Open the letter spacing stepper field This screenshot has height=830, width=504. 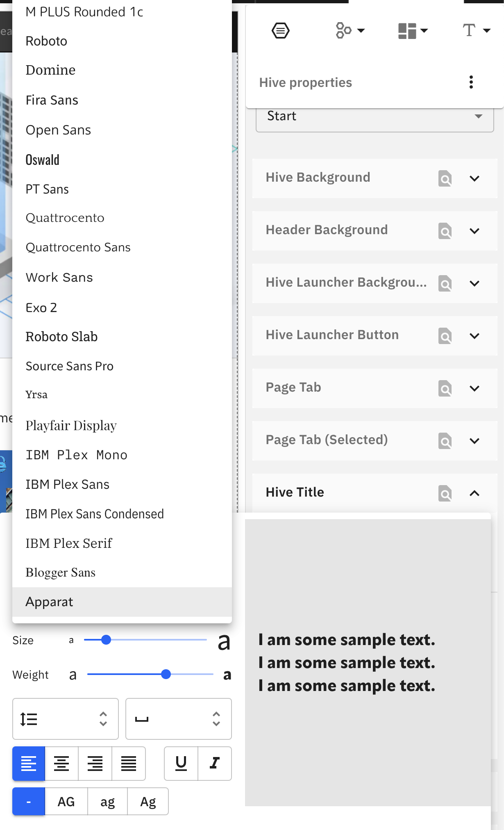coord(179,719)
